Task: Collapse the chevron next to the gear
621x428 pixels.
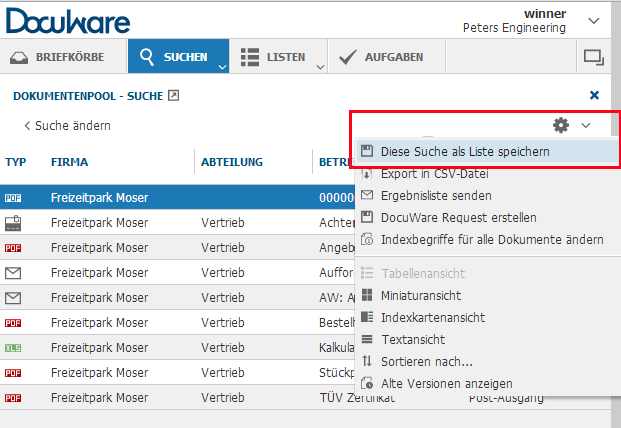Action: (586, 125)
